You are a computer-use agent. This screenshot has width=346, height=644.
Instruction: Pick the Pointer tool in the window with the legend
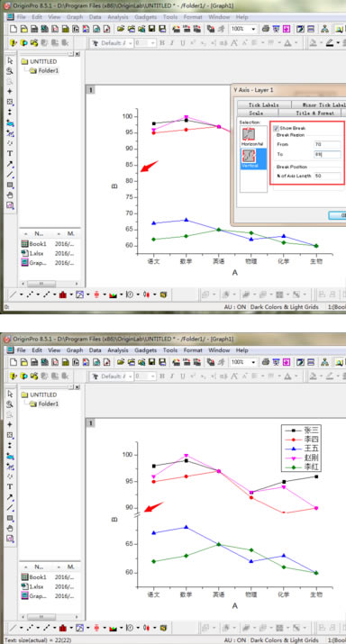10,394
